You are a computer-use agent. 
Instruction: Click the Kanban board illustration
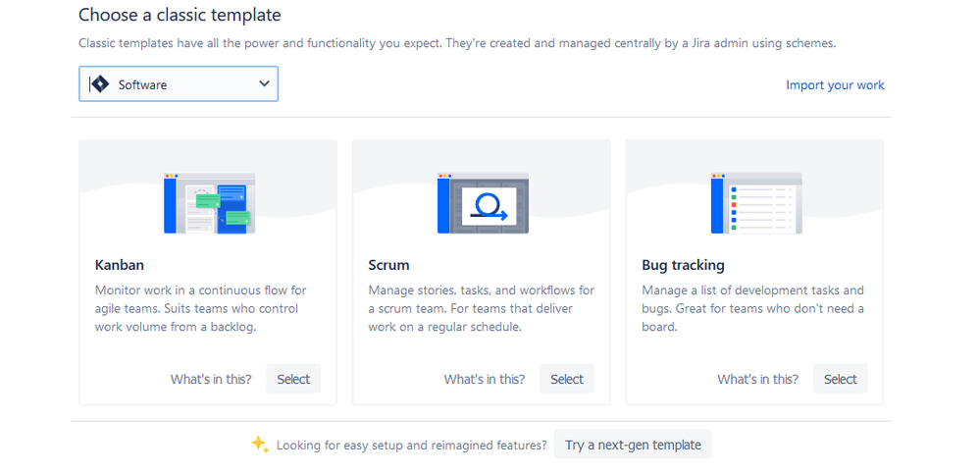point(209,203)
